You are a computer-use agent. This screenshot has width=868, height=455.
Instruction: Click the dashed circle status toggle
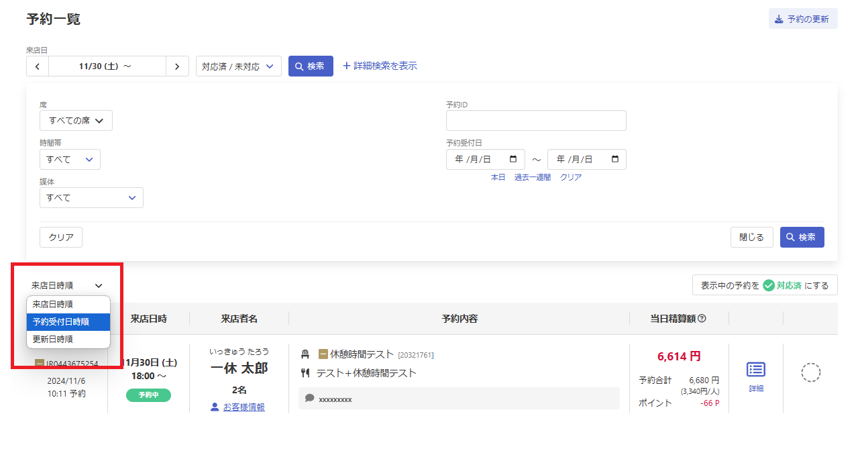coord(810,372)
